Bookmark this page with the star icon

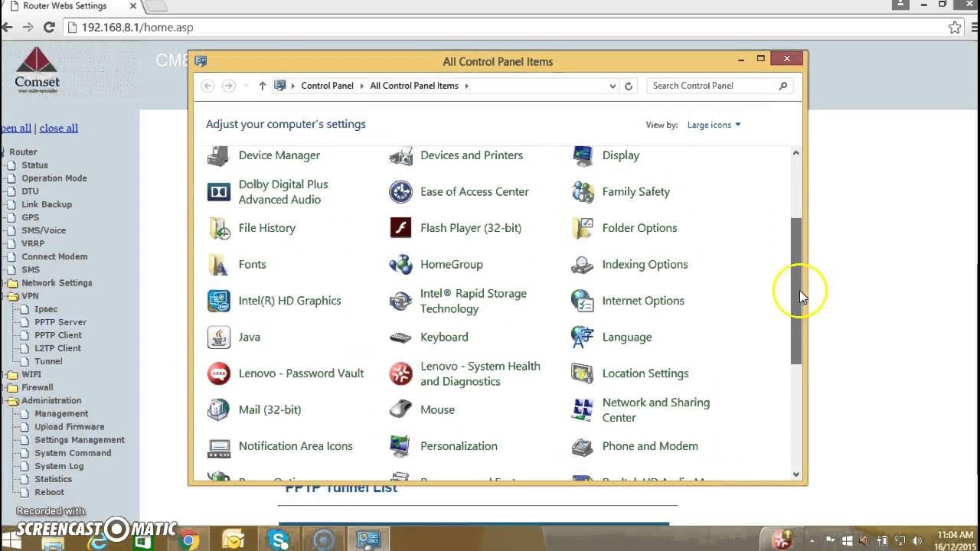click(x=955, y=28)
